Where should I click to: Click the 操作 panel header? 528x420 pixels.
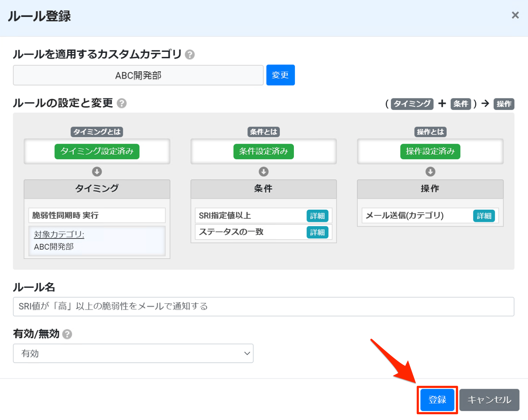pos(430,189)
